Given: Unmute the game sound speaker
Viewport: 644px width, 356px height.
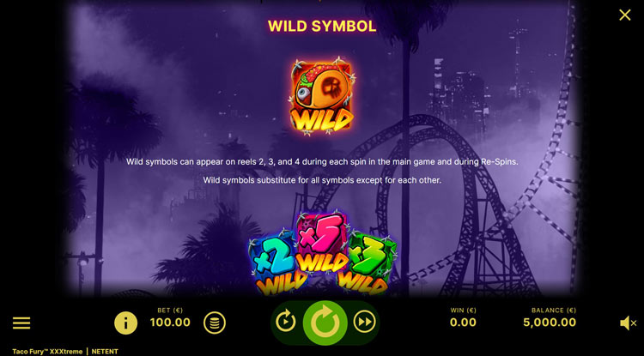Looking at the screenshot, I should (x=628, y=323).
